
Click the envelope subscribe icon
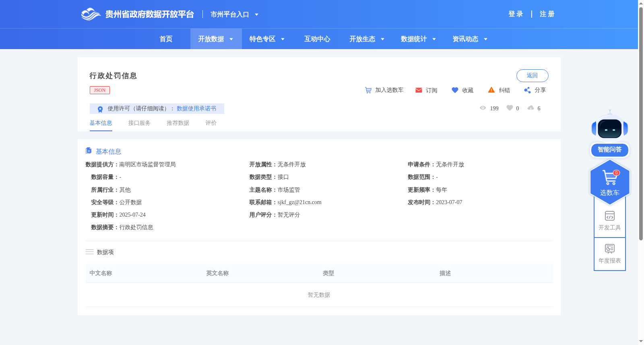coord(419,90)
